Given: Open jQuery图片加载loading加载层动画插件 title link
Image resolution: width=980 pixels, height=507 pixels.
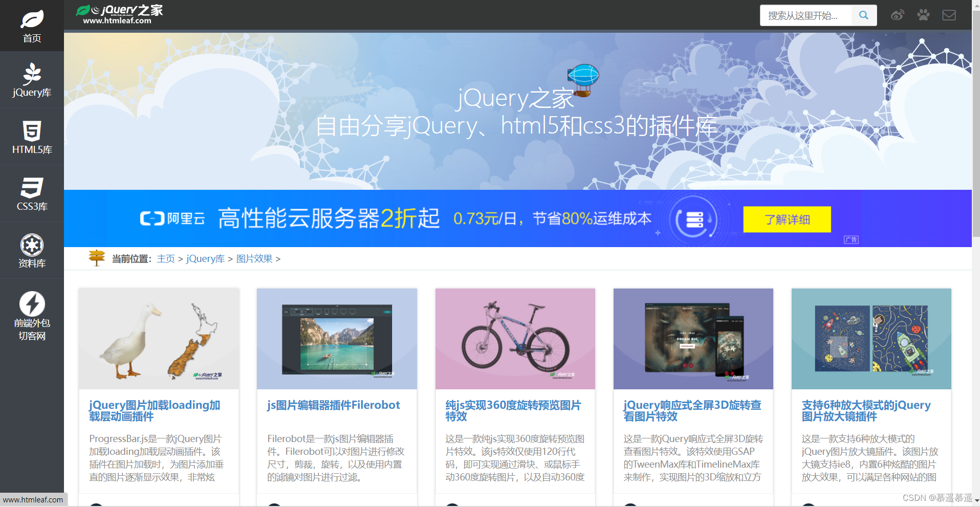Looking at the screenshot, I should tap(155, 411).
